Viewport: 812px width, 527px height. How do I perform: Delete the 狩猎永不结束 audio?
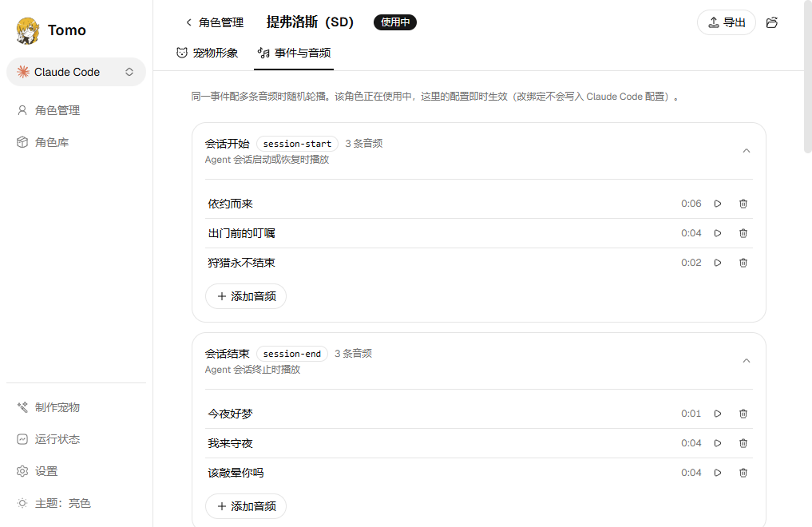click(x=743, y=263)
